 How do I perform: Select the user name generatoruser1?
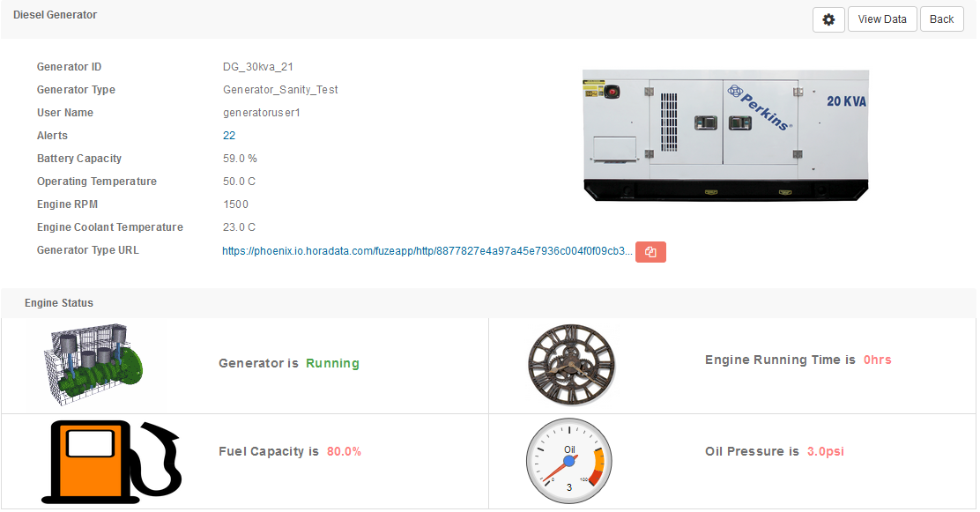[x=261, y=113]
